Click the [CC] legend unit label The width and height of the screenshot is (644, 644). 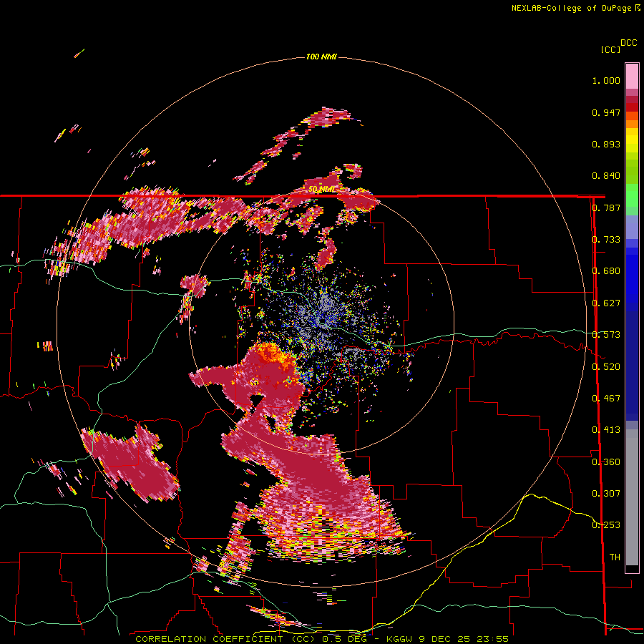610,49
